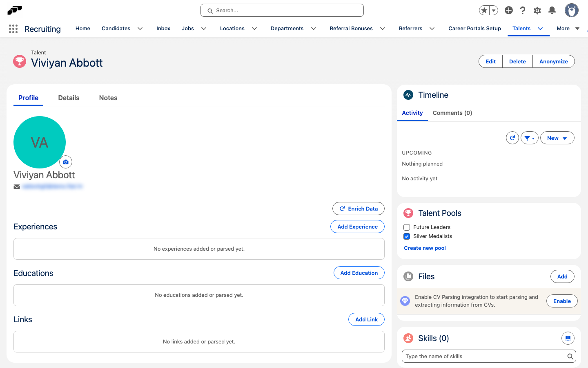
Task: Check the Future Leaders pool checkbox
Action: pyautogui.click(x=407, y=227)
